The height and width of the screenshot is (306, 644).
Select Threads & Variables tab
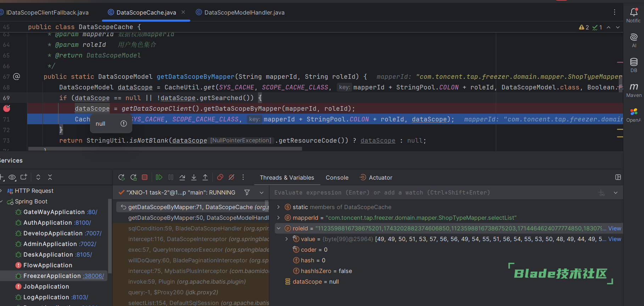coord(287,177)
